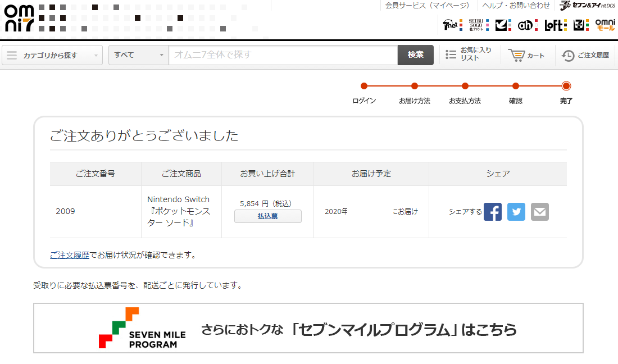Click the ご注文番号 column header
The width and height of the screenshot is (618, 364).
tap(96, 174)
